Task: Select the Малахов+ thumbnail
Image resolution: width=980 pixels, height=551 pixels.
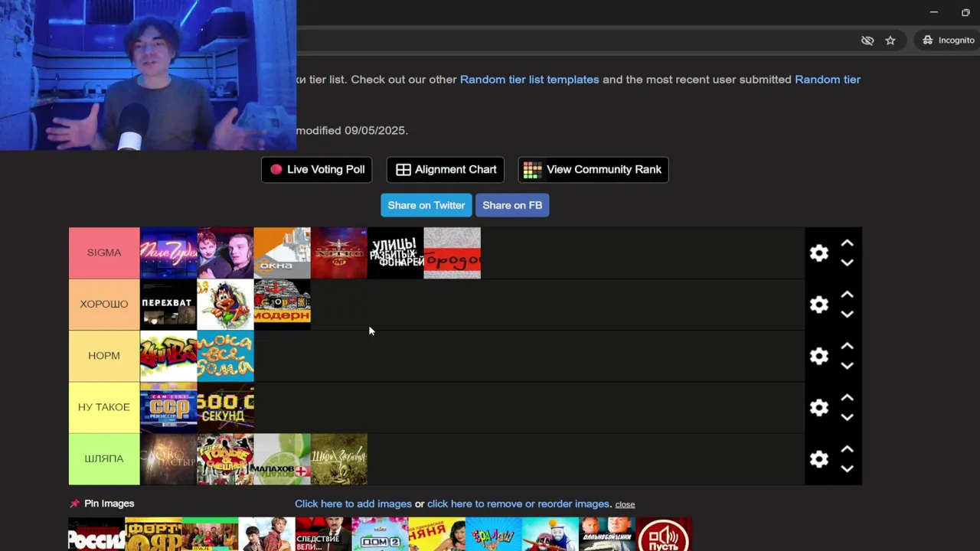Action: 282,458
